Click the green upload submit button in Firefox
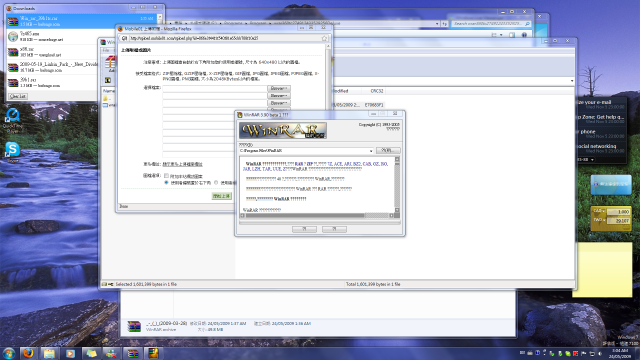This screenshot has width=640, height=360. coord(222,196)
